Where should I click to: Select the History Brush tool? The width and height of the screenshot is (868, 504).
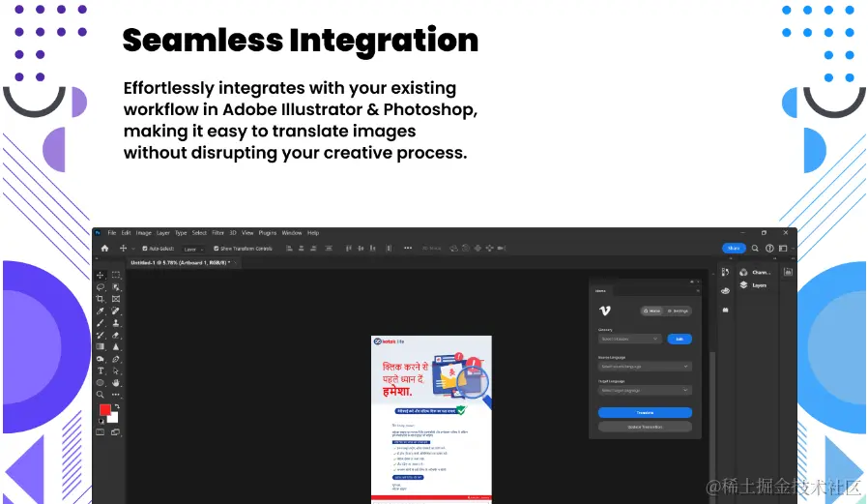[x=101, y=335]
